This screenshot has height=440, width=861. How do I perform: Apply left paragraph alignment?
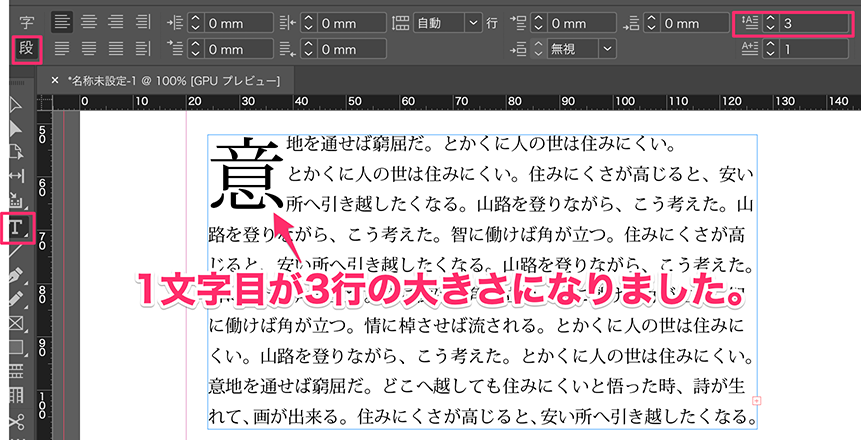62,23
